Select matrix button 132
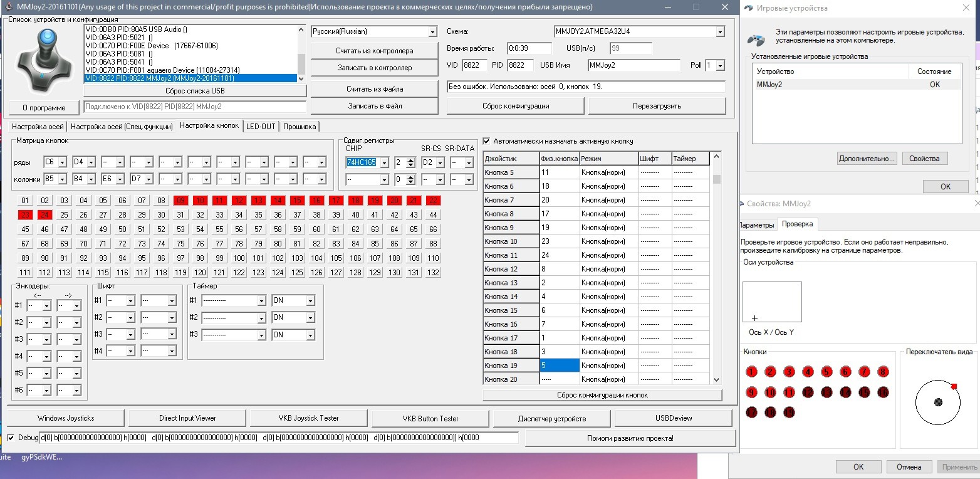This screenshot has height=479, width=980. pyautogui.click(x=432, y=273)
